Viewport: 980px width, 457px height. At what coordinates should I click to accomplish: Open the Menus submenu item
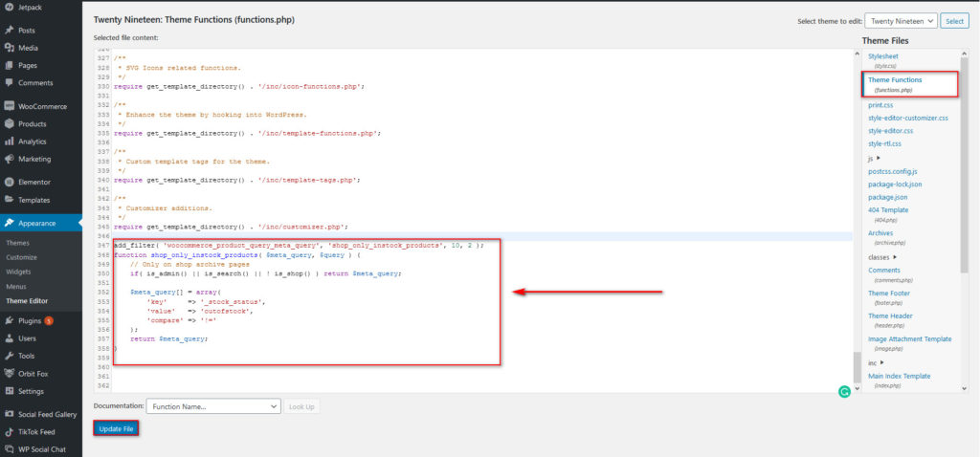click(16, 287)
